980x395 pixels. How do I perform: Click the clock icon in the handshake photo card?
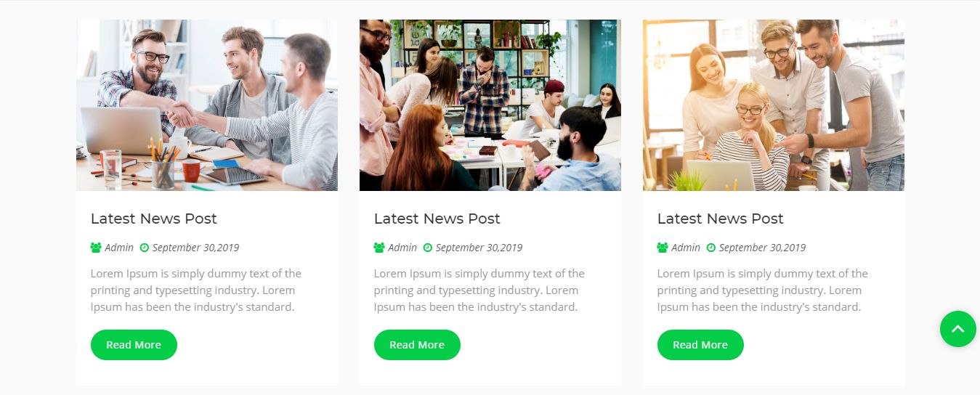click(x=144, y=248)
